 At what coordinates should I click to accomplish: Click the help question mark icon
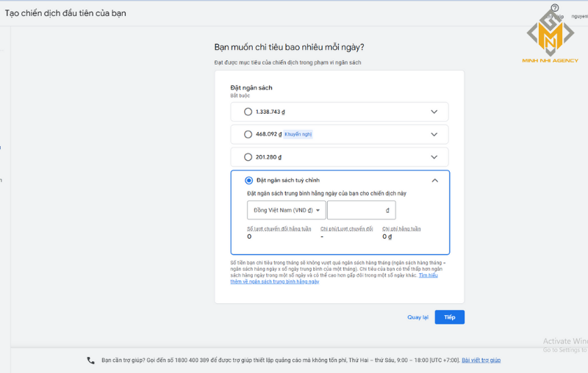(x=555, y=8)
